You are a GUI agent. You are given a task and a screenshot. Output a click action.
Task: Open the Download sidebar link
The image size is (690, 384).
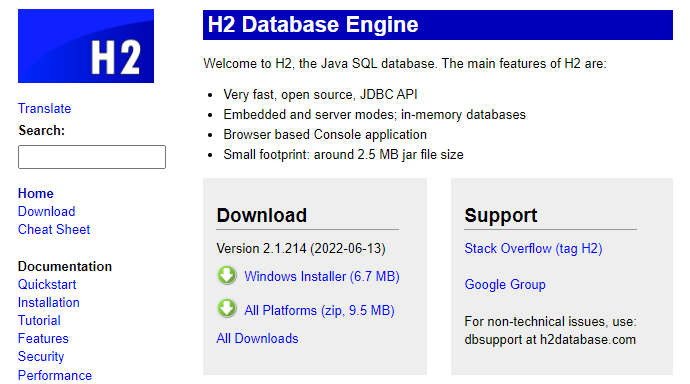click(x=47, y=212)
